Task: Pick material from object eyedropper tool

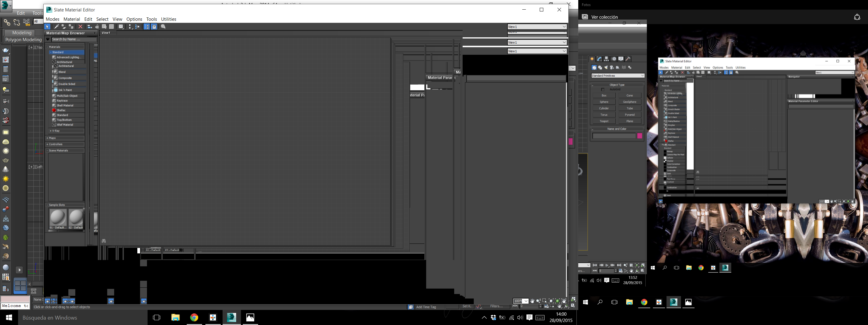Action: (x=57, y=26)
